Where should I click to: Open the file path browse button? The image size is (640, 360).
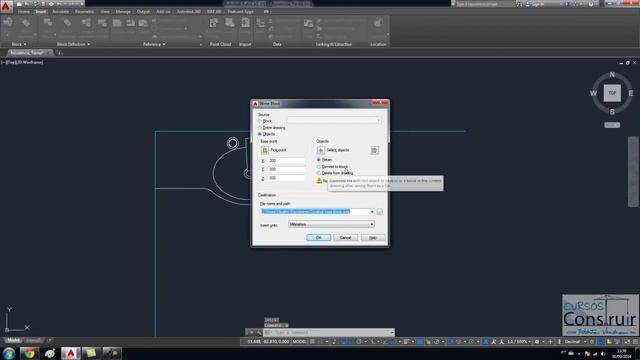click(x=380, y=212)
